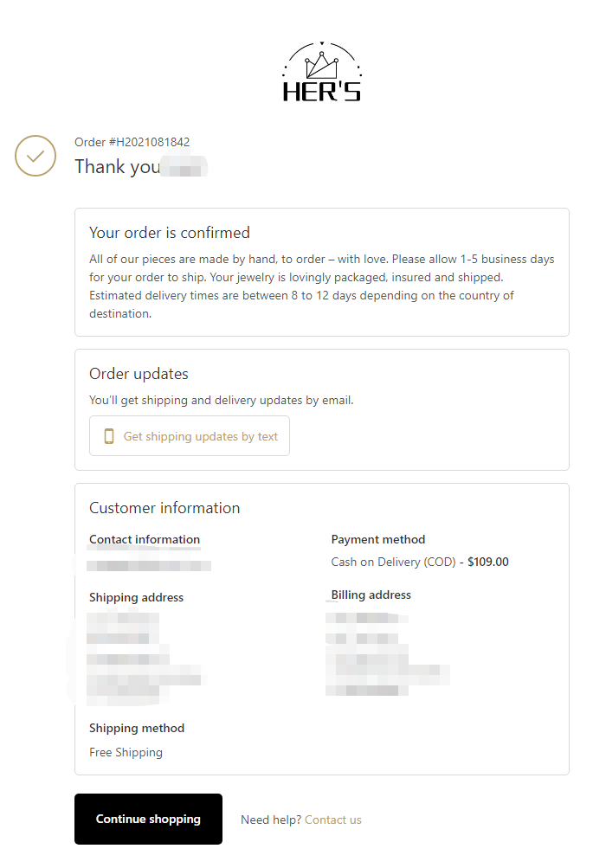This screenshot has width=593, height=868.
Task: Click the Customer information heading
Action: (164, 508)
